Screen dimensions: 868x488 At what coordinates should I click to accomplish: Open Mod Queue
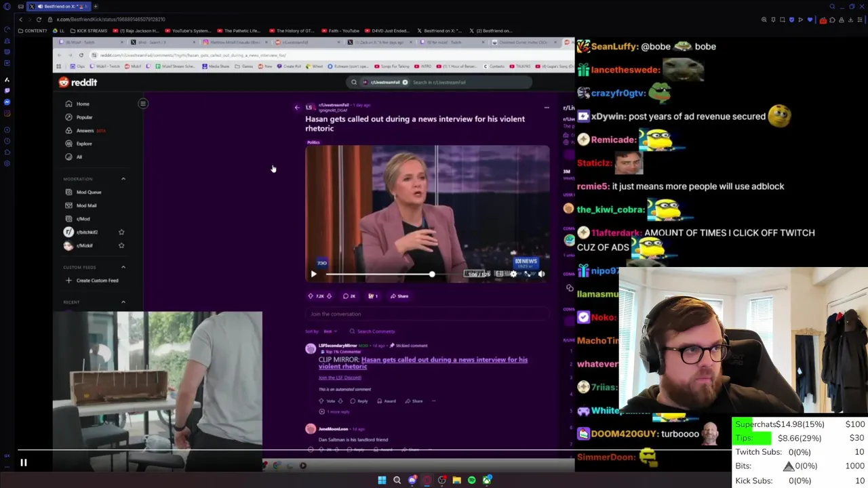coord(83,192)
